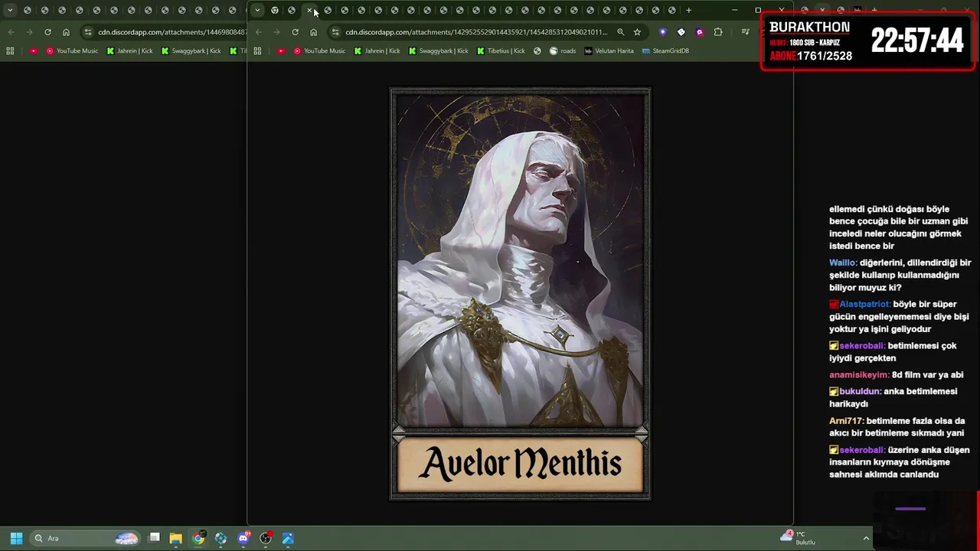Image resolution: width=980 pixels, height=551 pixels.
Task: Click chat username Waillo
Action: (842, 262)
